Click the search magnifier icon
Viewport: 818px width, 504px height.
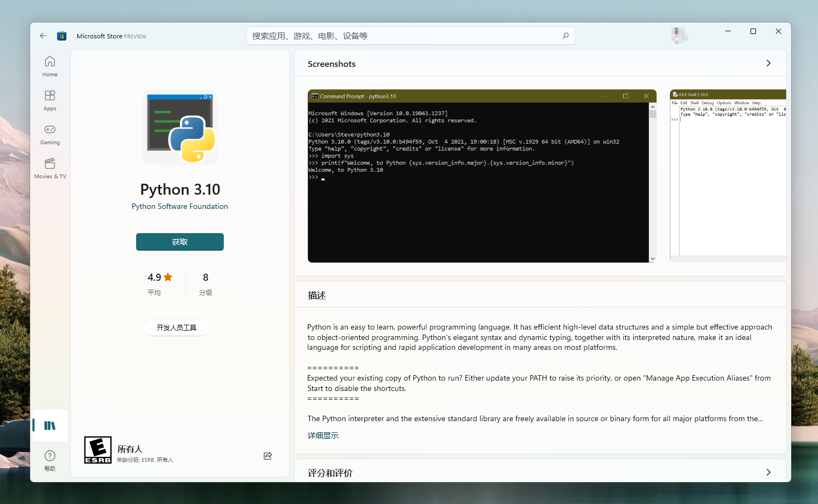tap(566, 36)
